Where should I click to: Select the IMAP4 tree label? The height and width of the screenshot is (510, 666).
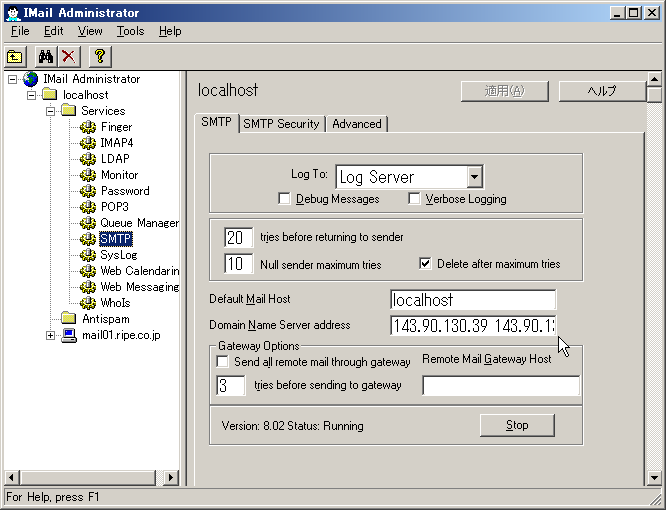pyautogui.click(x=116, y=143)
